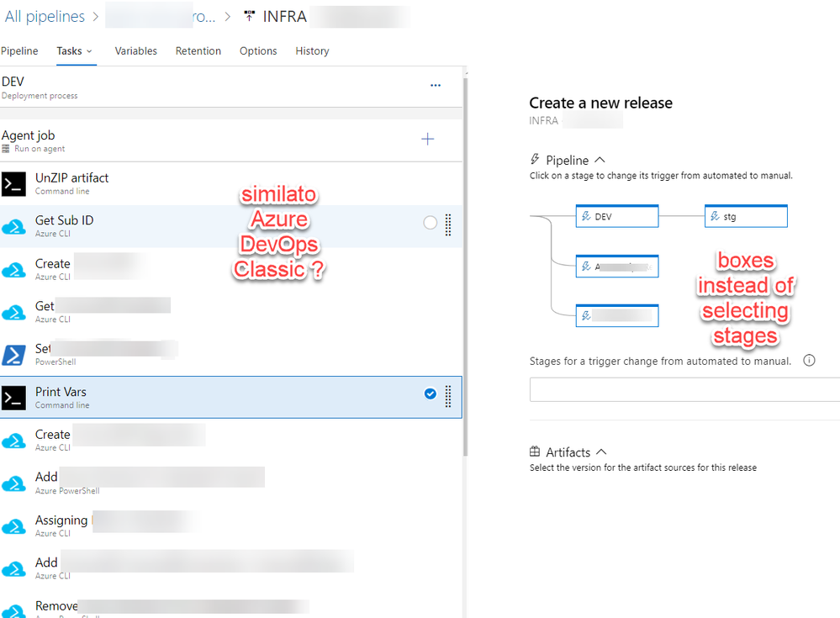Click the Get Azure CLI task cloud icon

pos(13,312)
